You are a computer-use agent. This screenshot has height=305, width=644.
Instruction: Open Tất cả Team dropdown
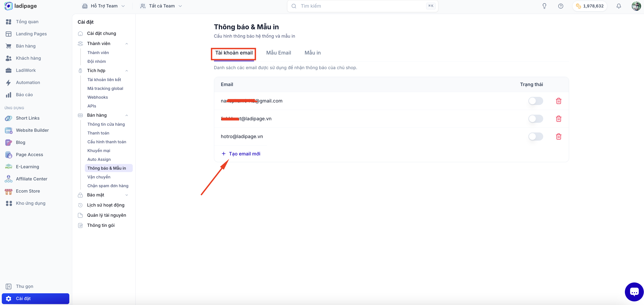161,6
